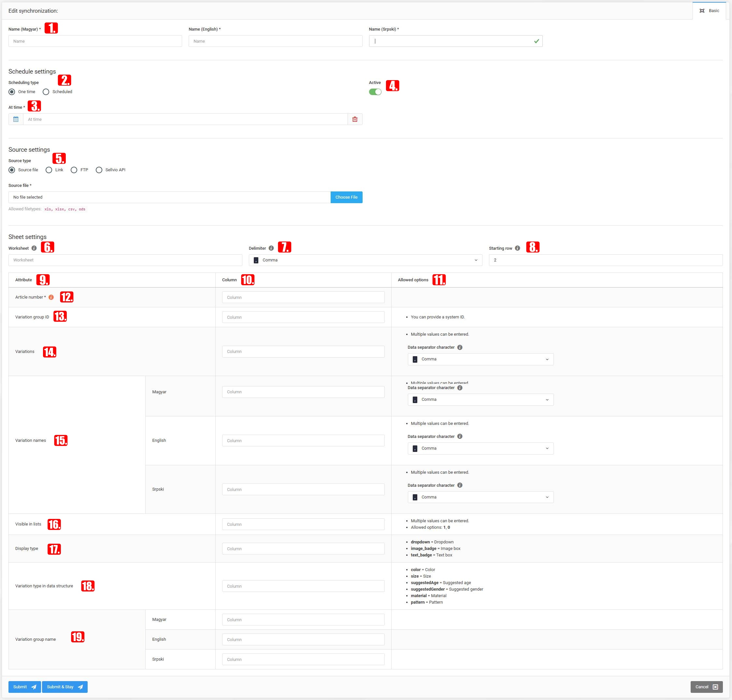Select Scheduled scheduling type
Image resolution: width=732 pixels, height=700 pixels.
[x=46, y=92]
